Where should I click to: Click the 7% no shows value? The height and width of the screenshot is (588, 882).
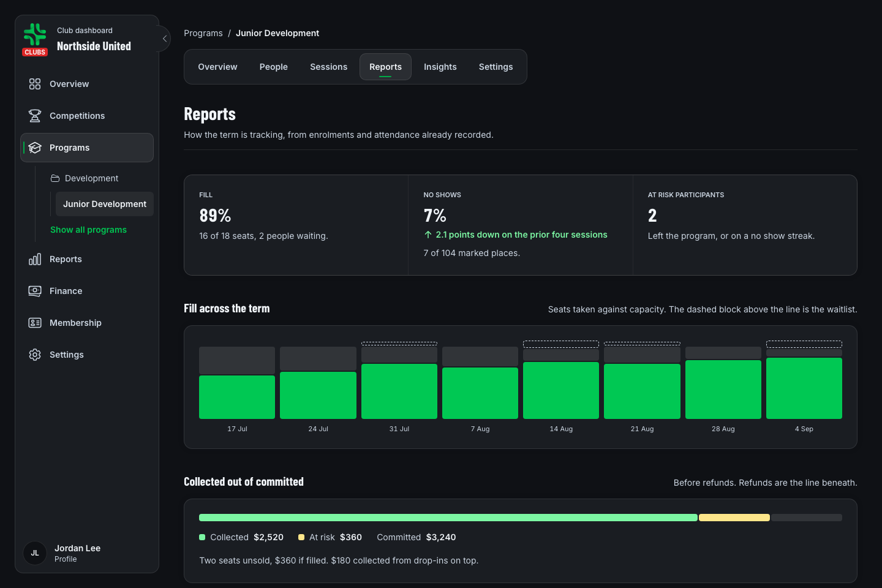click(x=435, y=216)
